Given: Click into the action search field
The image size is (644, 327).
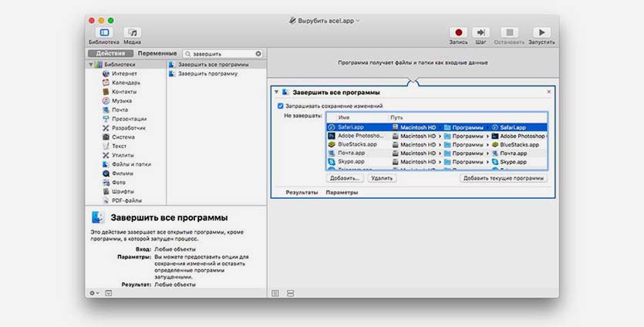Looking at the screenshot, I should coord(224,54).
